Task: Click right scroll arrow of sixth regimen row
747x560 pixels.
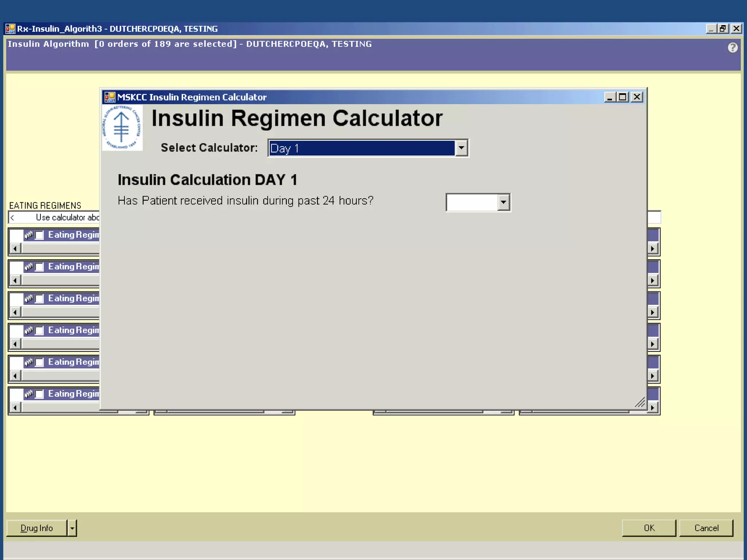Action: 653,407
